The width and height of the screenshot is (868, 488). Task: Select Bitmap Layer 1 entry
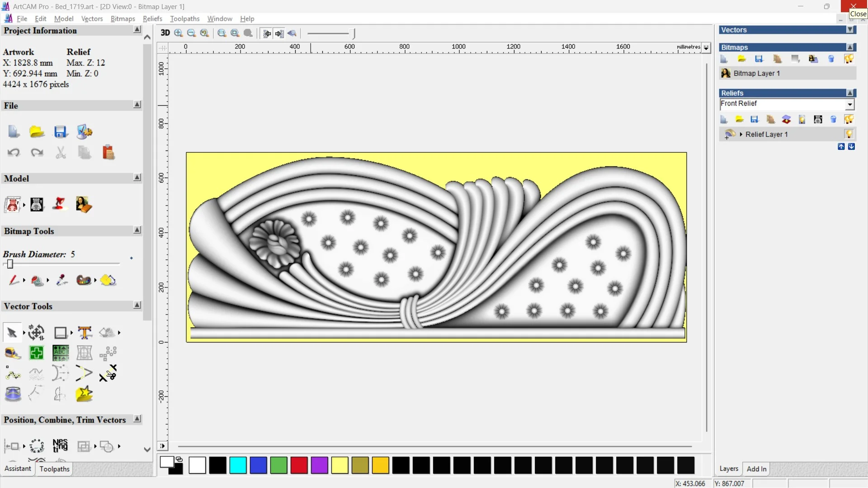click(756, 73)
